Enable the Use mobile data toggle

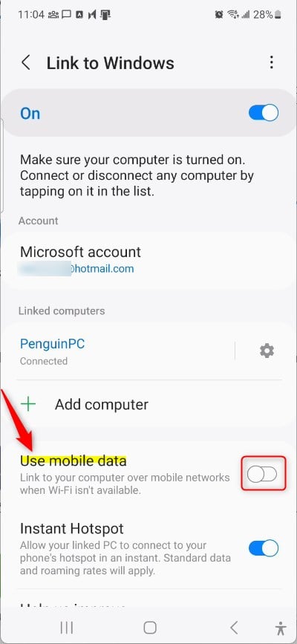[263, 475]
